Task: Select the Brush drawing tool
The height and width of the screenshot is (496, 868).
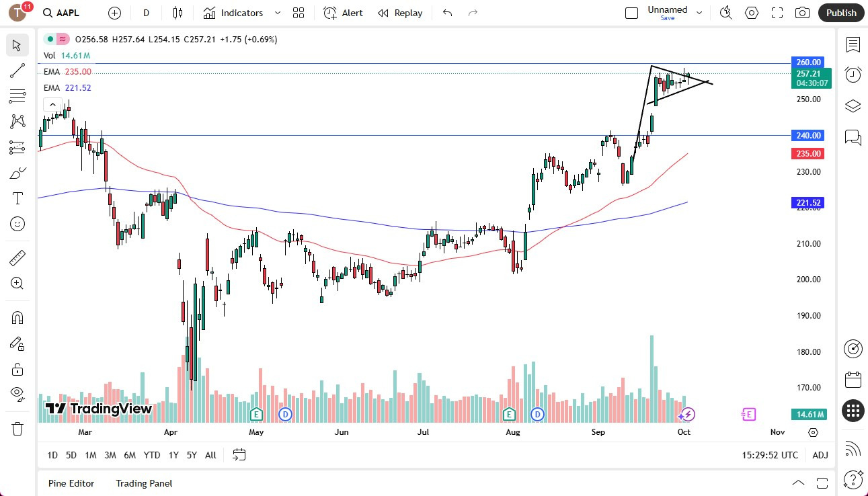Action: pos(17,172)
